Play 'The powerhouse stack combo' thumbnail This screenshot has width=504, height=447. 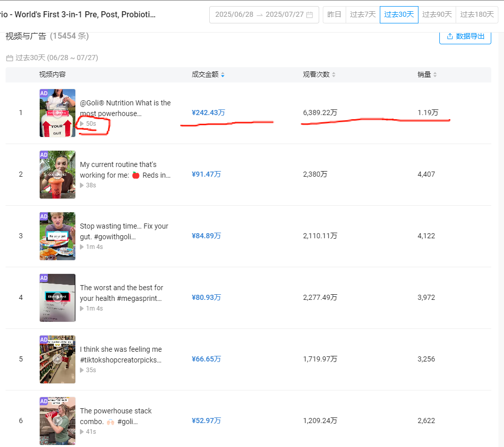58,421
